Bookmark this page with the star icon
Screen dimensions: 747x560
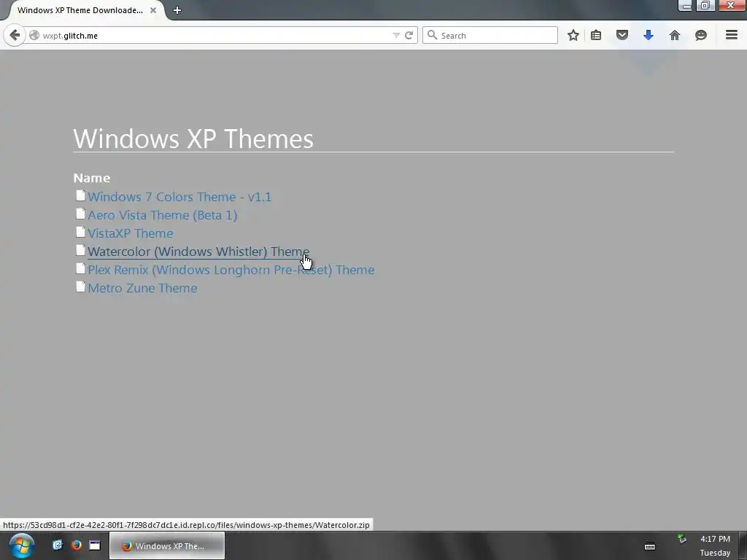point(573,35)
